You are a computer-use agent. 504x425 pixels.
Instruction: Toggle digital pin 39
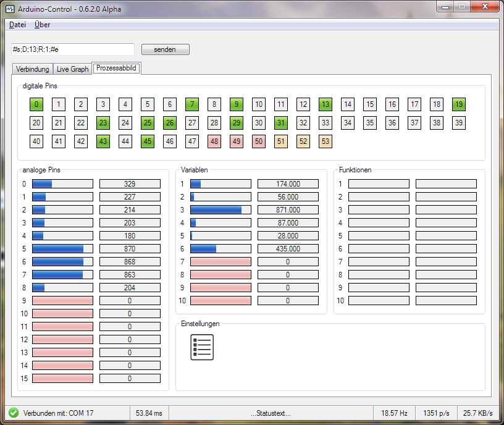tap(459, 123)
